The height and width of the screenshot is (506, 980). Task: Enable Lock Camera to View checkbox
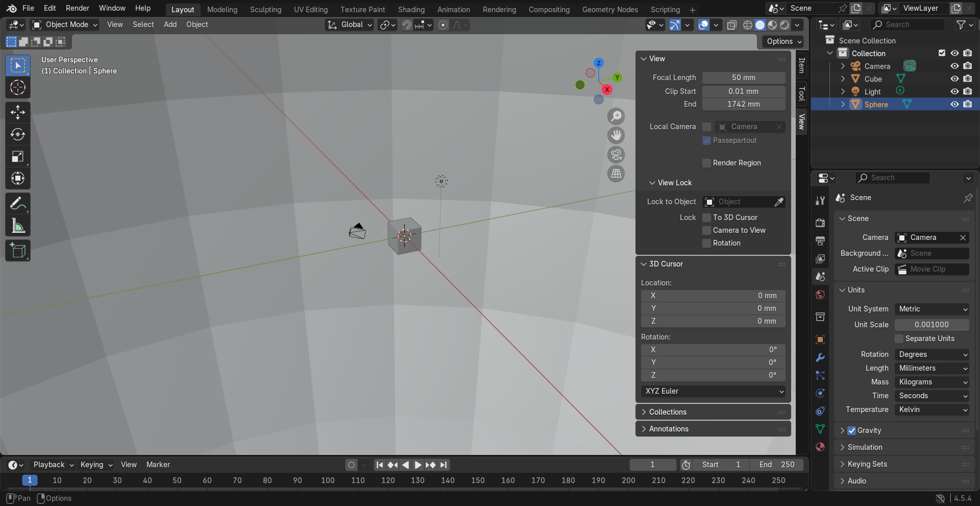click(707, 230)
